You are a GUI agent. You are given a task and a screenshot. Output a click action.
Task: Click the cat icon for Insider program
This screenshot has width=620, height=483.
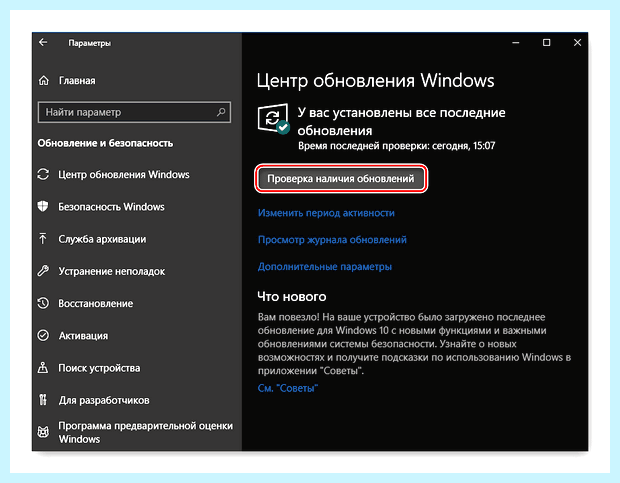point(43,432)
